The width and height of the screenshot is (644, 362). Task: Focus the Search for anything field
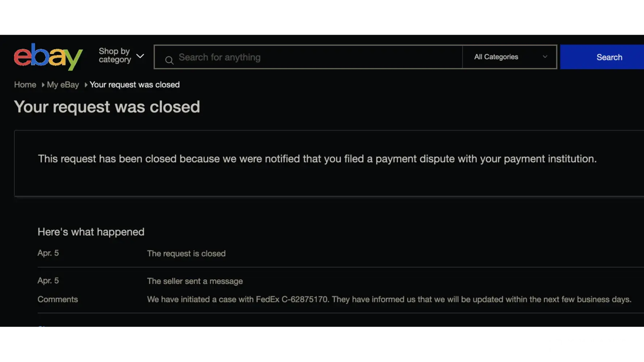pos(315,57)
